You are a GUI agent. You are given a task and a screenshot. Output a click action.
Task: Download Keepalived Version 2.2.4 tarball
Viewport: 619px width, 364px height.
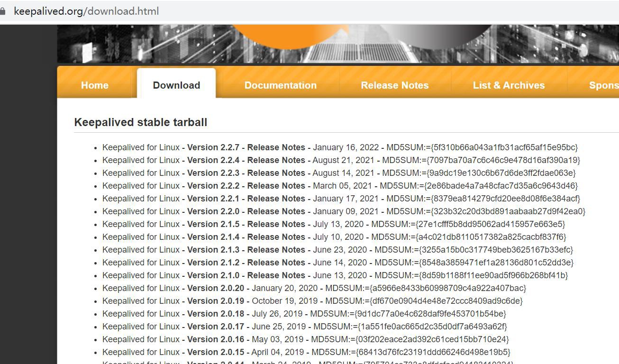[x=213, y=160]
